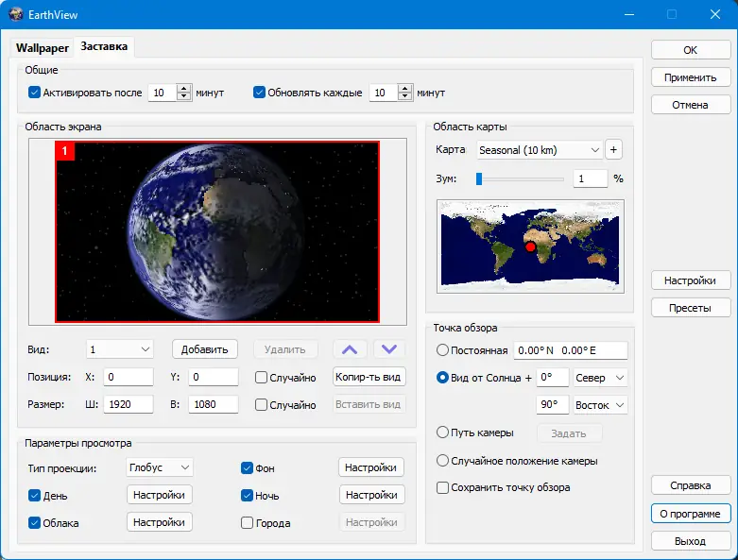
Task: Open the 'Север' direction dropdown
Action: 601,378
